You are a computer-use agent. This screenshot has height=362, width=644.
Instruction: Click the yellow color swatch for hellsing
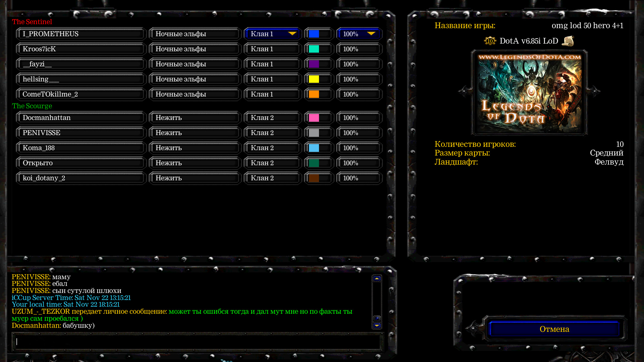(314, 79)
